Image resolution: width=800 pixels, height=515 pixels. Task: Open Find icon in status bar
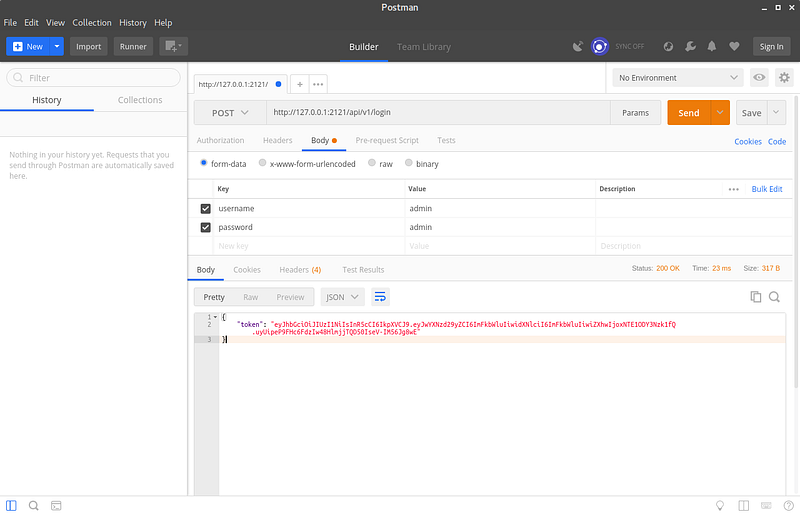(34, 505)
